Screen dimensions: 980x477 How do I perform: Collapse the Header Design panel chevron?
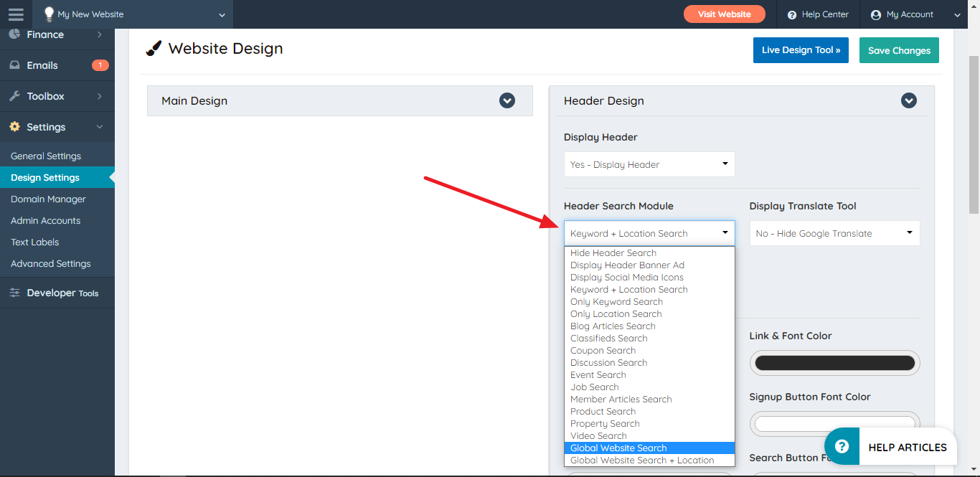coord(909,100)
